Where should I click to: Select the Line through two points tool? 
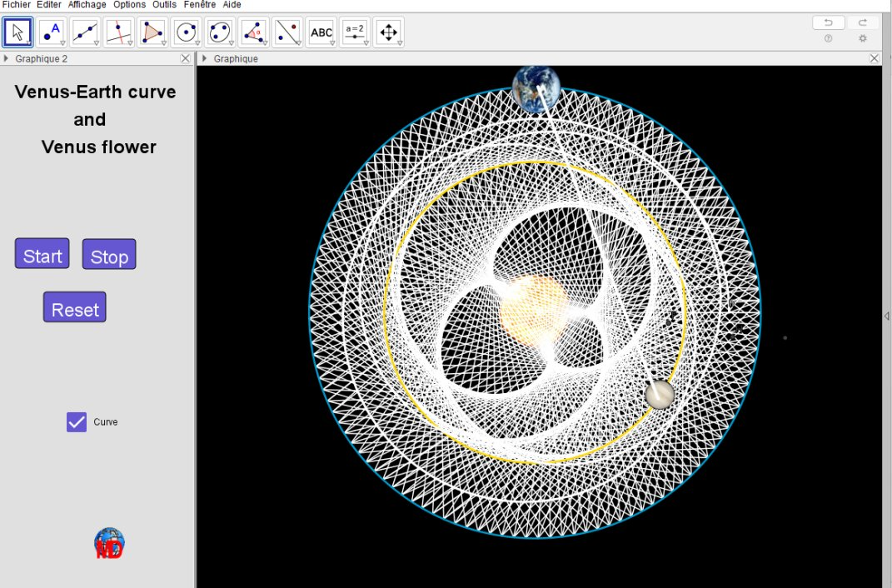pos(86,32)
